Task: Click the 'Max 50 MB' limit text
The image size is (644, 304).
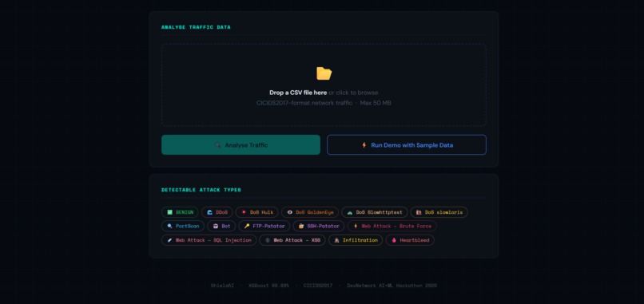Action: (x=376, y=103)
